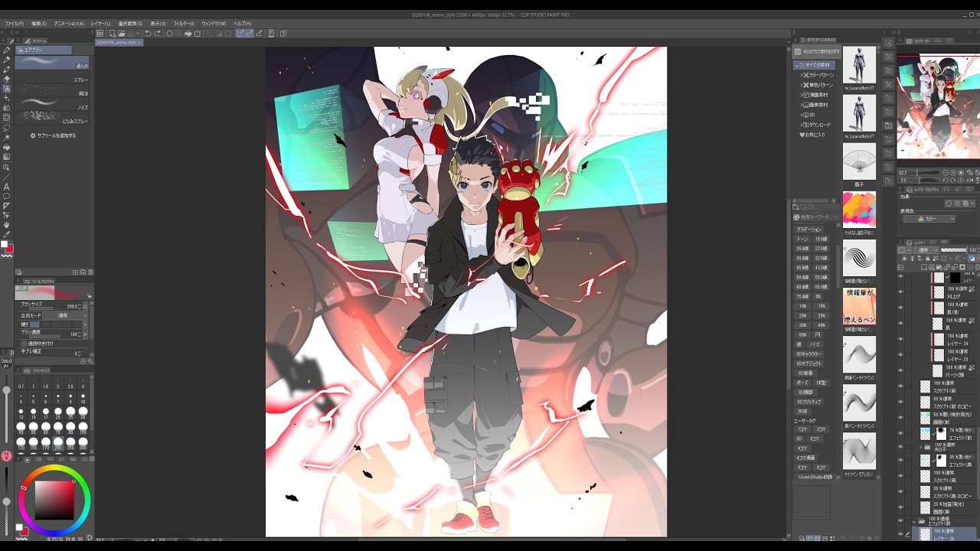Screen dimensions: 980x551
Task: Select the Blend tool in the tool palette
Action: (x=7, y=108)
